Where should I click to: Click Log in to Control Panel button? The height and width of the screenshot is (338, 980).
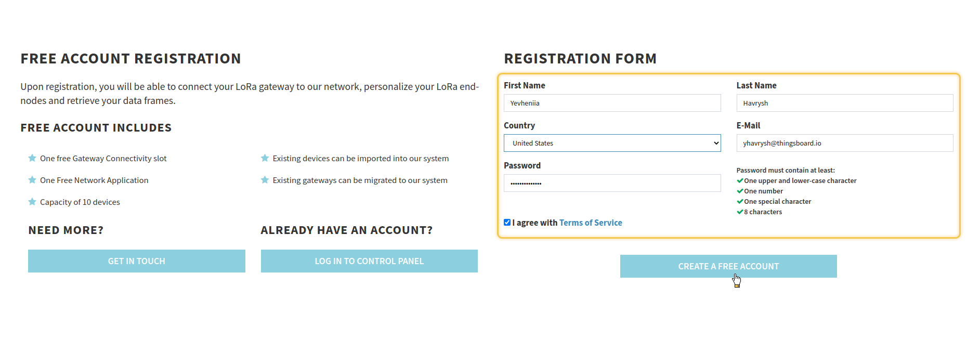(x=369, y=261)
